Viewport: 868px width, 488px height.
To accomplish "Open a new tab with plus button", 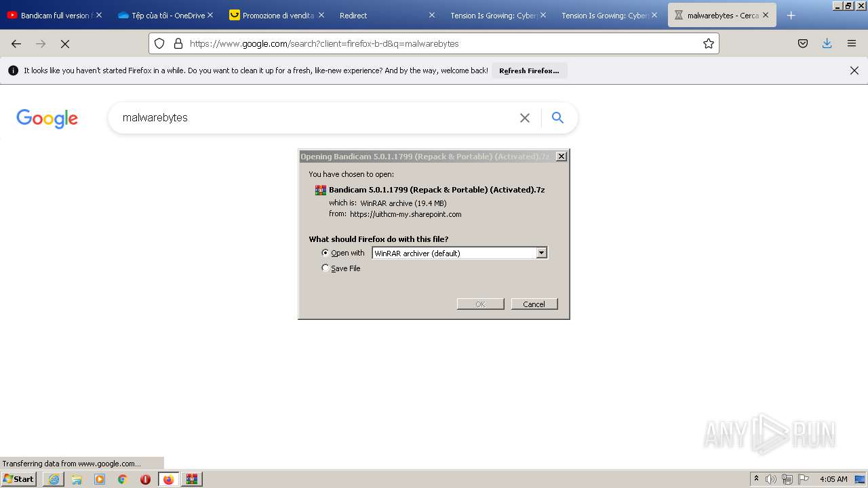I will pos(791,15).
